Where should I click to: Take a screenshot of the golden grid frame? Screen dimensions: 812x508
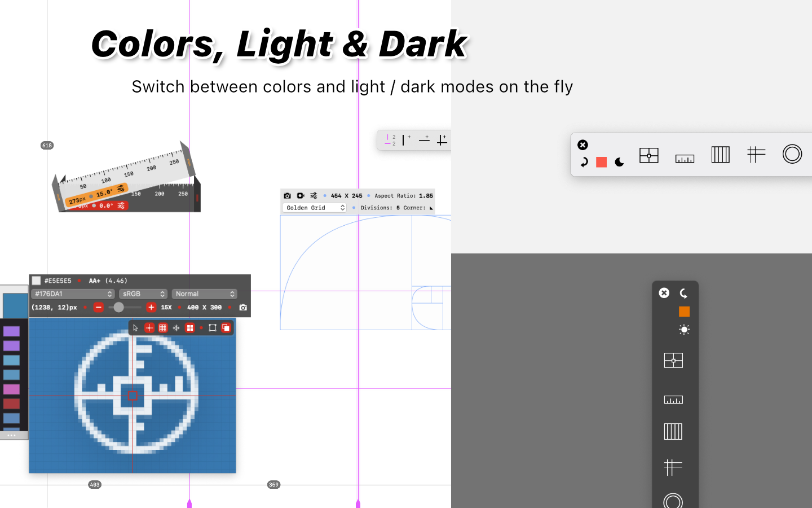287,196
